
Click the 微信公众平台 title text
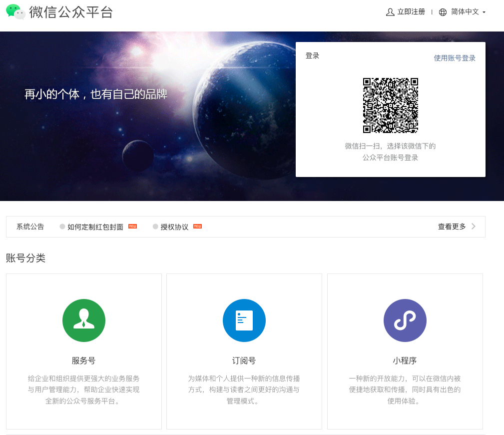point(71,12)
